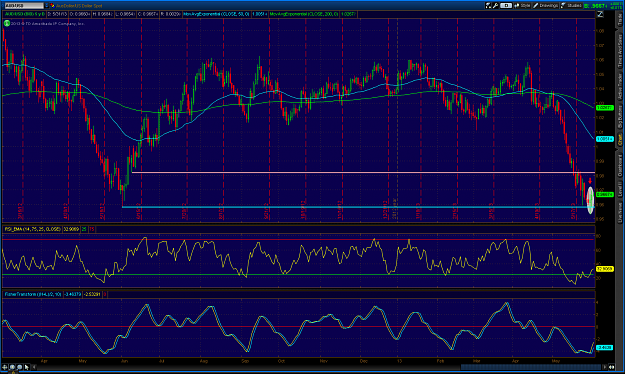625x374 pixels.
Task: Open the symbol selector dropdown arrow
Action: (x=46, y=6)
